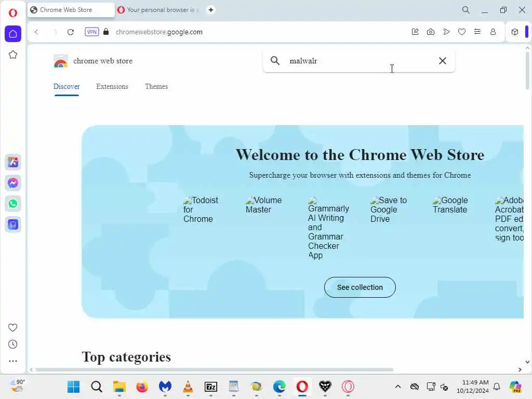Open the Windows Start menu

(73, 387)
